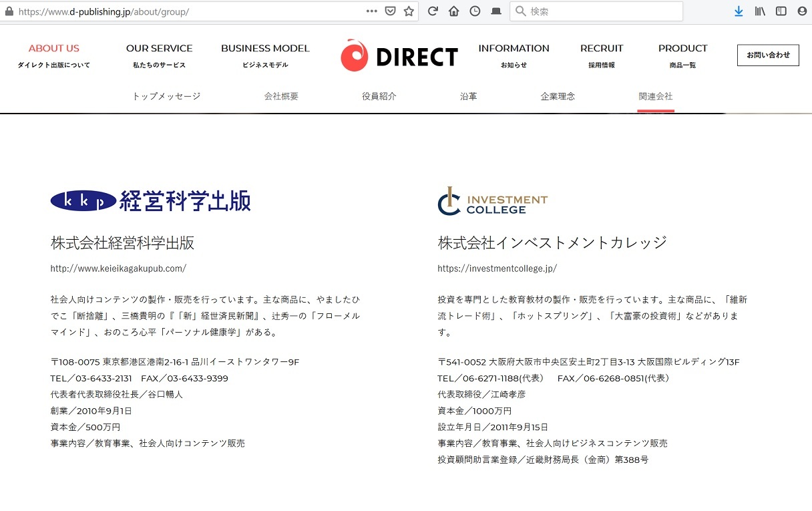The width and height of the screenshot is (812, 511).
Task: Switch to 企業理念 tab
Action: tap(558, 96)
